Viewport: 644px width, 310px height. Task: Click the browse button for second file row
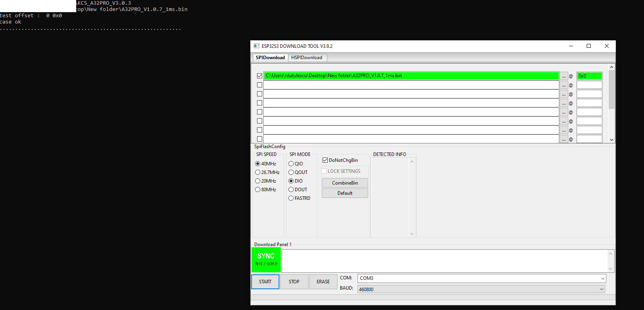(x=564, y=85)
